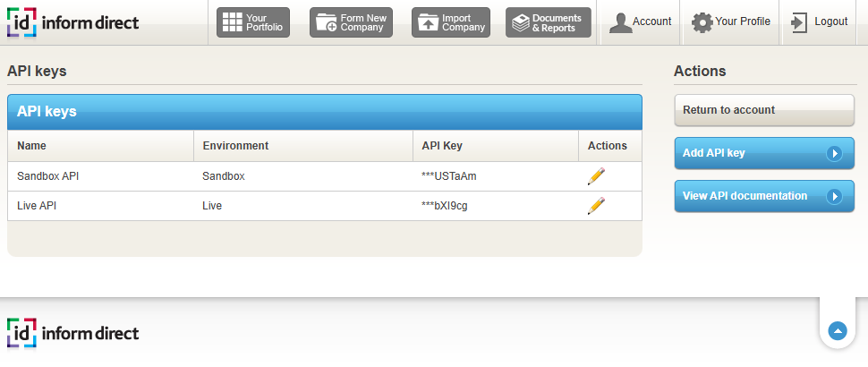The image size is (868, 367).
Task: Go to the Account menu
Action: (640, 22)
